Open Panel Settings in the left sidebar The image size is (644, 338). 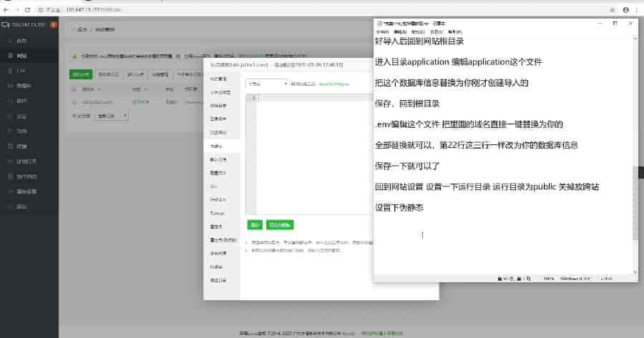coord(26,191)
